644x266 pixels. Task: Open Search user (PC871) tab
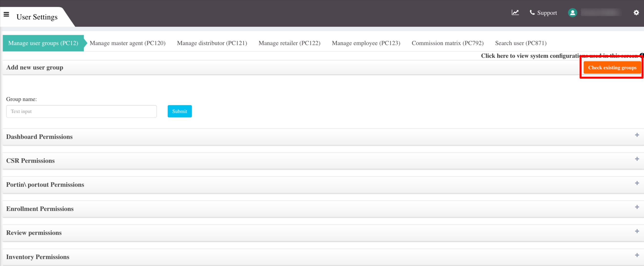(521, 43)
